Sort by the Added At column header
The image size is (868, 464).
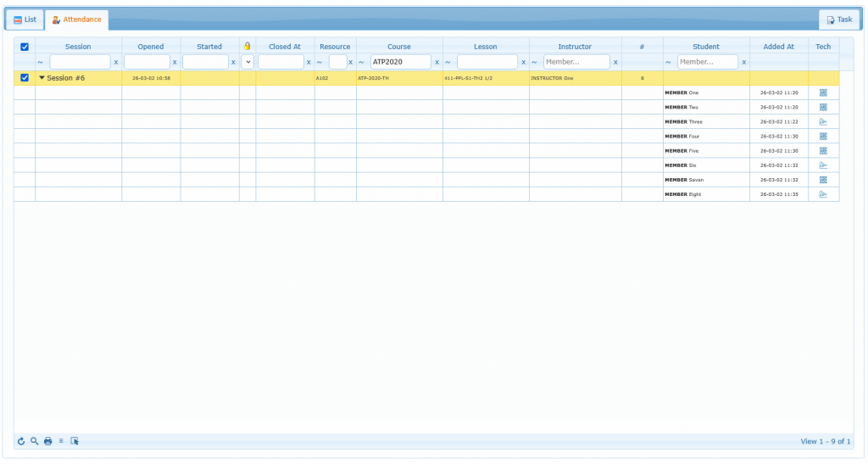tap(778, 47)
